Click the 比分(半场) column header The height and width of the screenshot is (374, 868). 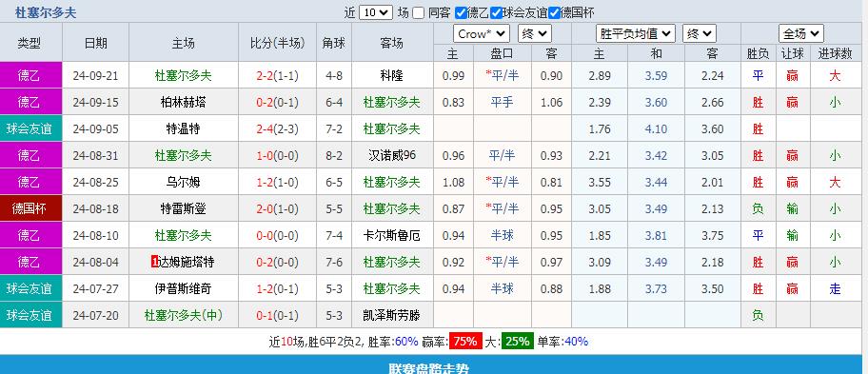coord(277,43)
